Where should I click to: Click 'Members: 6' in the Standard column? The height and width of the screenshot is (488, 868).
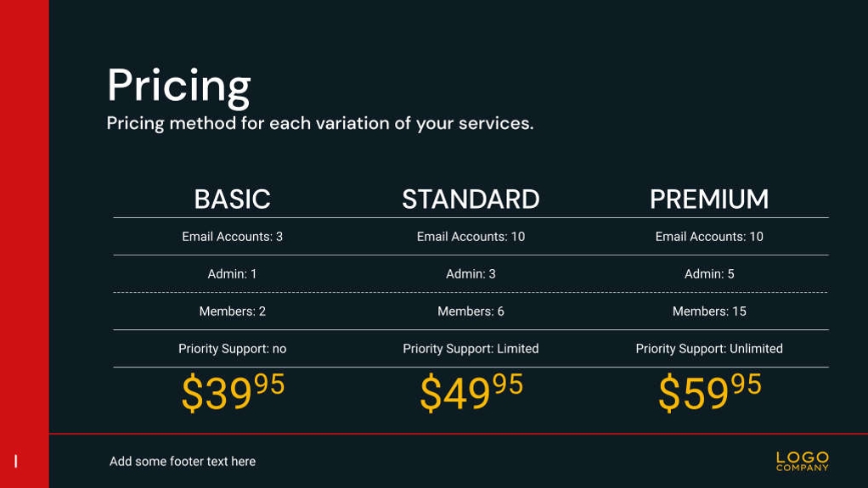pyautogui.click(x=471, y=311)
